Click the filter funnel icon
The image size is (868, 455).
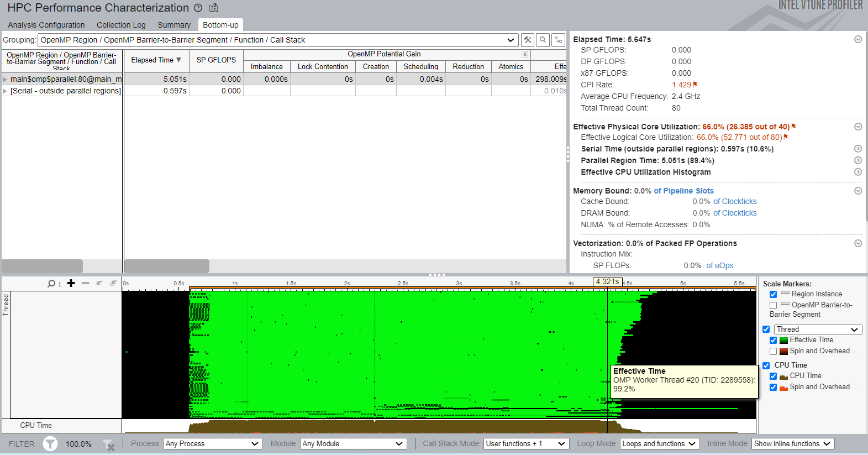(x=50, y=443)
